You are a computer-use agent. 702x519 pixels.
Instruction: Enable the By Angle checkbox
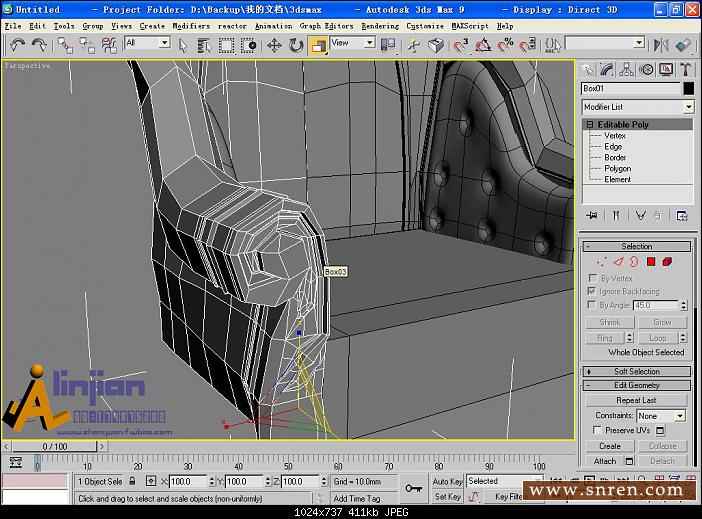tap(592, 305)
